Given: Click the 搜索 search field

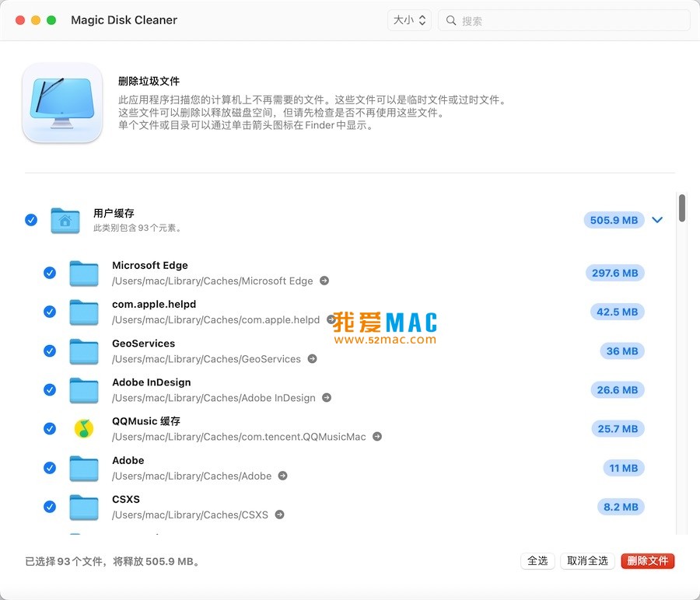Looking at the screenshot, I should click(x=564, y=20).
